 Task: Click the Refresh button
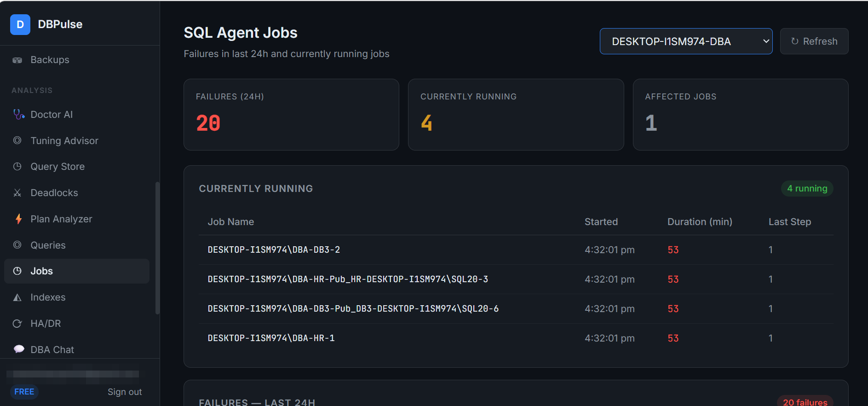(814, 41)
